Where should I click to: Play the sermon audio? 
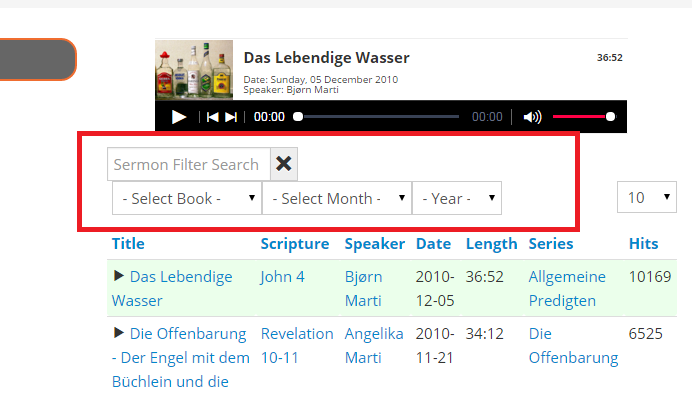[179, 117]
